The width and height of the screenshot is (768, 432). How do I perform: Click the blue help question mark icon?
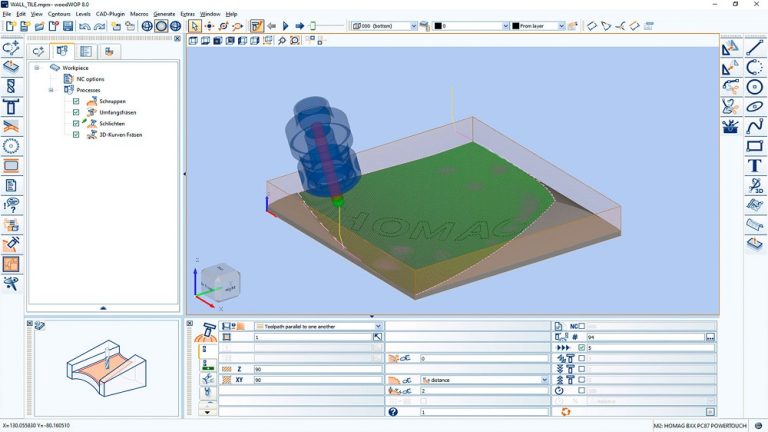pyautogui.click(x=393, y=411)
